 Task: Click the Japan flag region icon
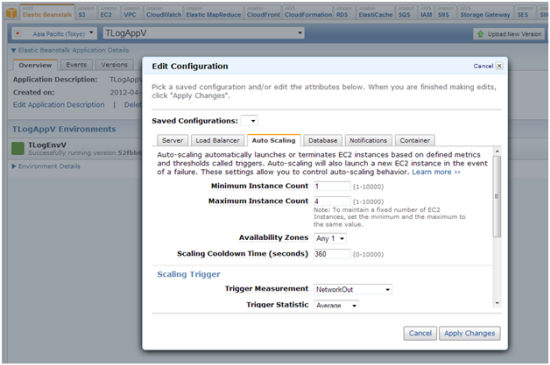pos(18,34)
